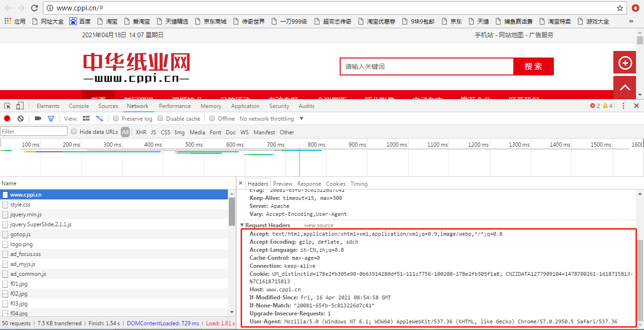Switch to the Response tab
Image resolution: width=644 pixels, height=330 pixels.
(309, 184)
